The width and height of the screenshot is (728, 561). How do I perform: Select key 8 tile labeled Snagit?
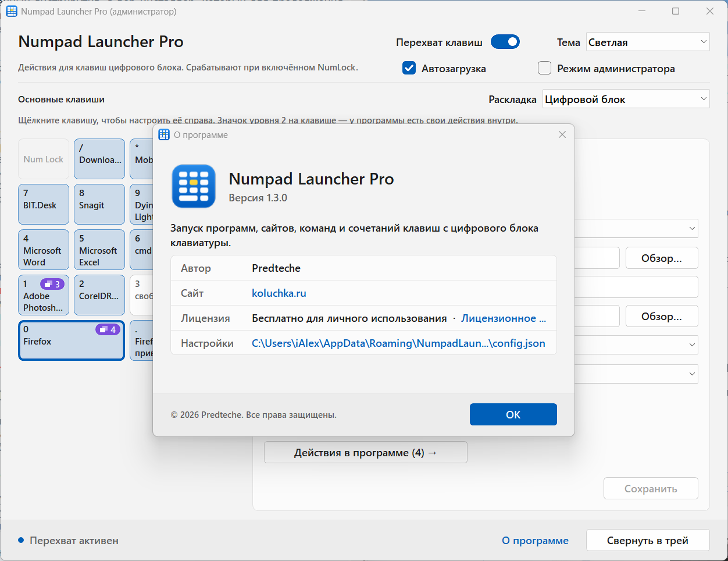coord(99,204)
